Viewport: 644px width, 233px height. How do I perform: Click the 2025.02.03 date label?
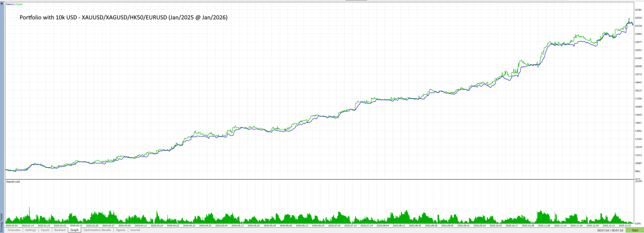pyautogui.click(x=60, y=226)
